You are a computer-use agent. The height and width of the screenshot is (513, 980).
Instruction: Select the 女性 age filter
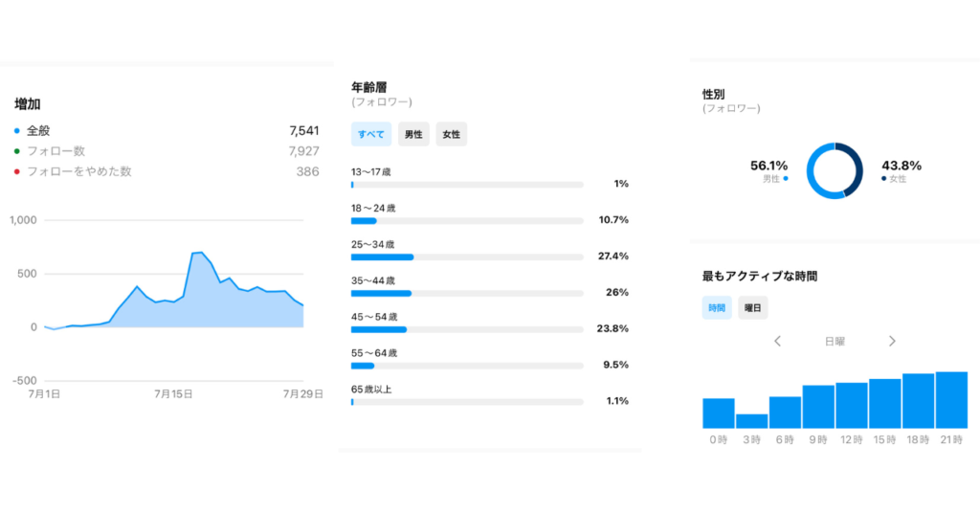(451, 135)
